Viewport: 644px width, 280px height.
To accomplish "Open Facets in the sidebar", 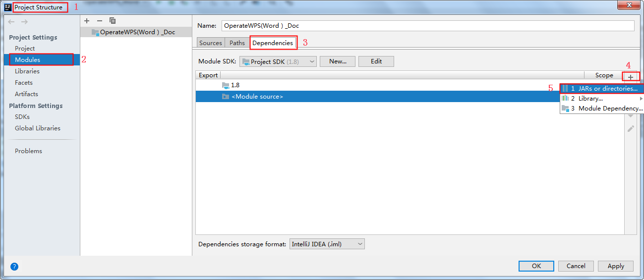I will (24, 82).
